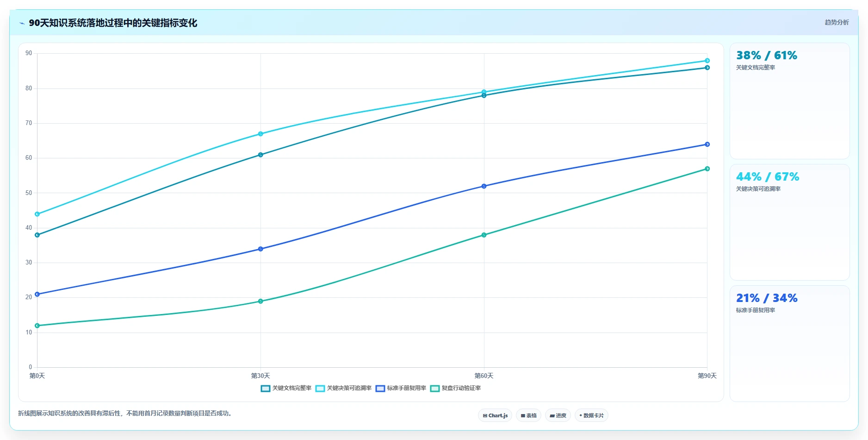Click the 标准手册复用率 legend label
The image size is (868, 440).
pos(407,388)
